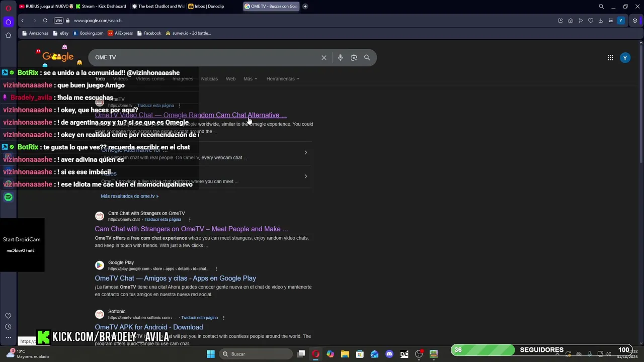Screen dimensions: 644x362
Task: Open OmeTV Chat Google Play result
Action: (175, 278)
